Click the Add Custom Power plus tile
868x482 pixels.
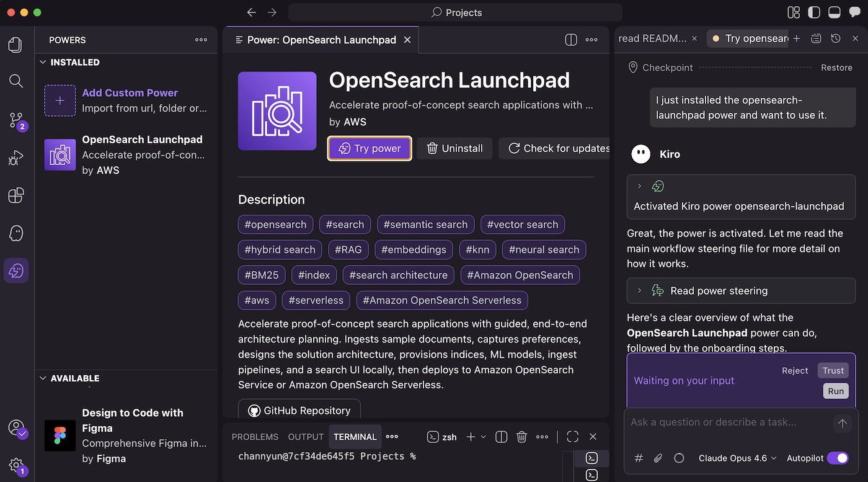[x=60, y=100]
